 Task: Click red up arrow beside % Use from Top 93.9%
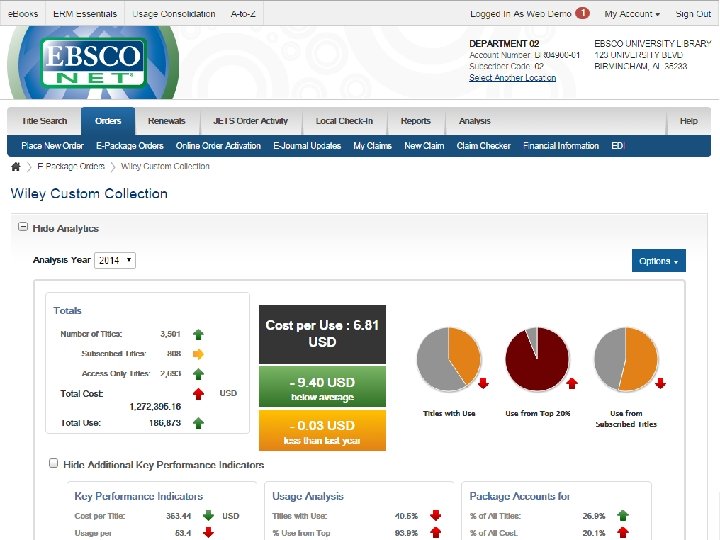click(435, 533)
